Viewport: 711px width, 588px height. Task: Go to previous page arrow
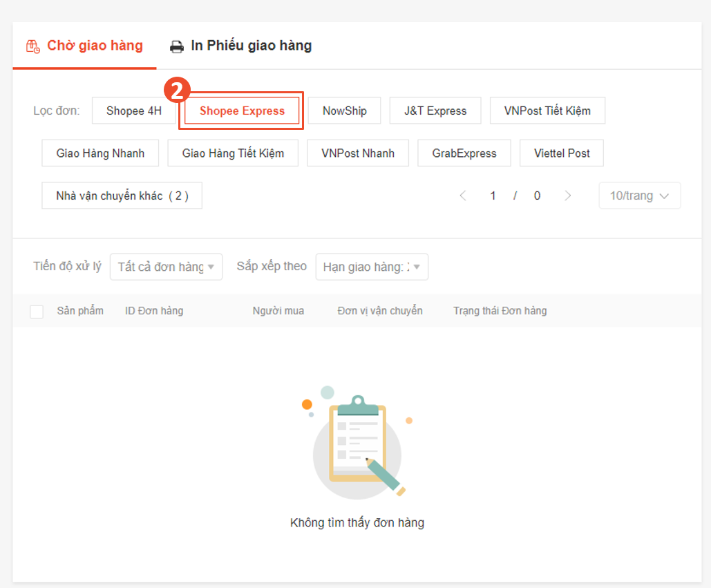pyautogui.click(x=463, y=196)
